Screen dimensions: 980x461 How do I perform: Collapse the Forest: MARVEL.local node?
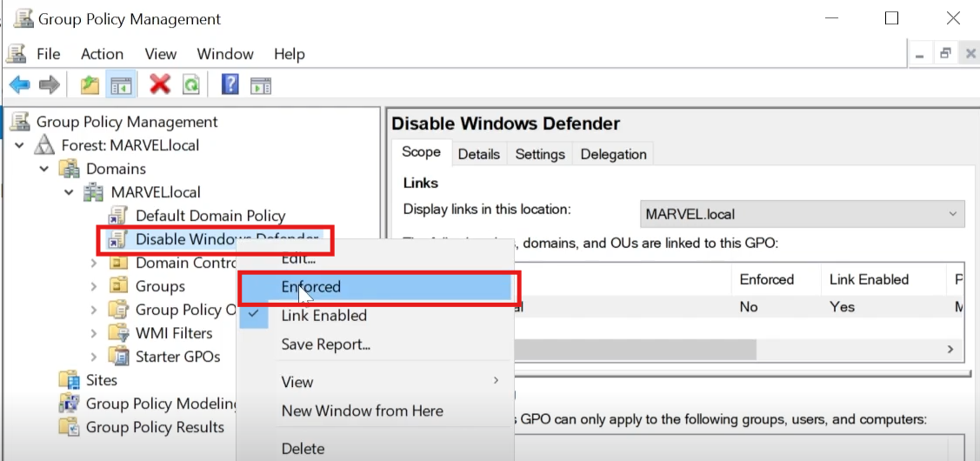19,146
